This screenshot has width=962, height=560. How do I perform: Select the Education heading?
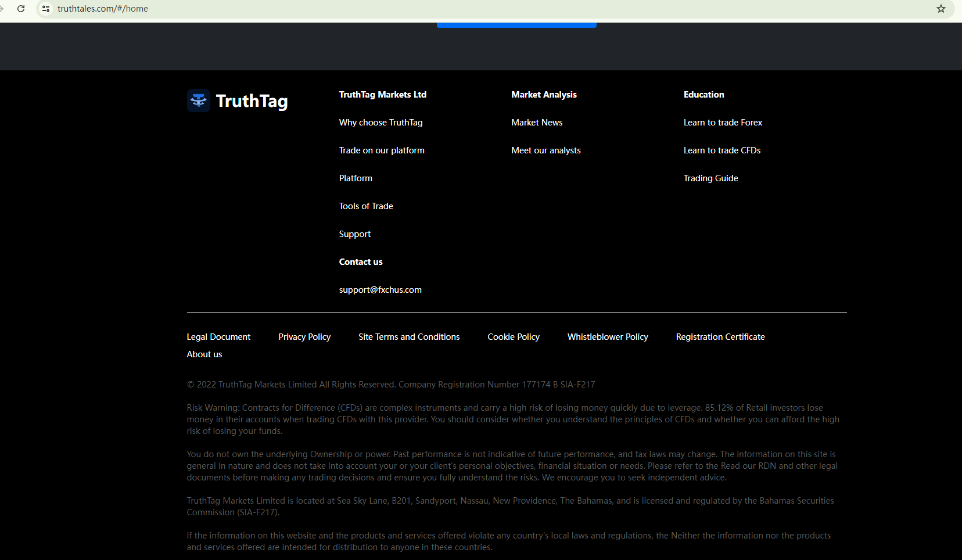coord(704,95)
